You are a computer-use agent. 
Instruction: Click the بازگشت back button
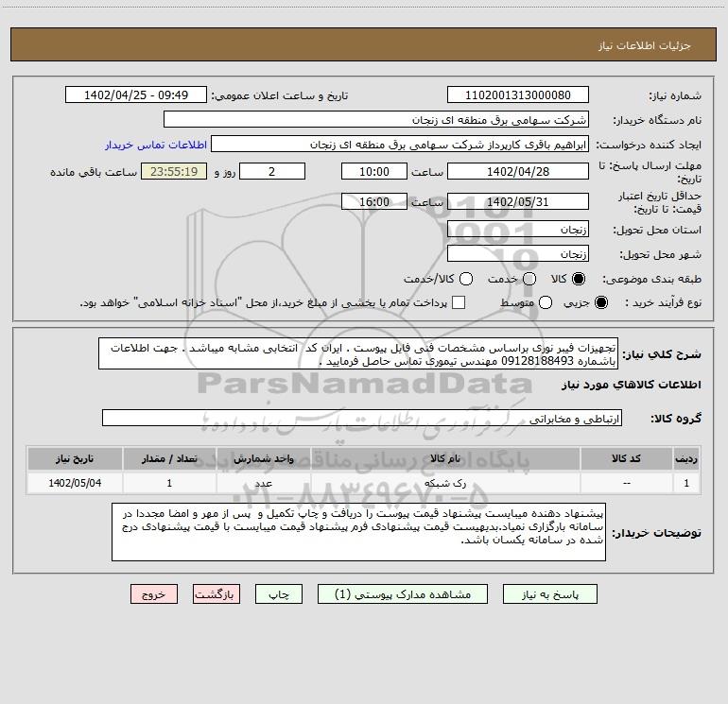[x=217, y=594]
